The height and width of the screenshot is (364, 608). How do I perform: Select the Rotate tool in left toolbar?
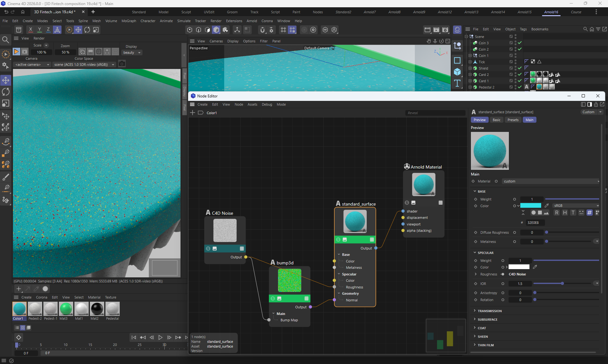[6, 92]
